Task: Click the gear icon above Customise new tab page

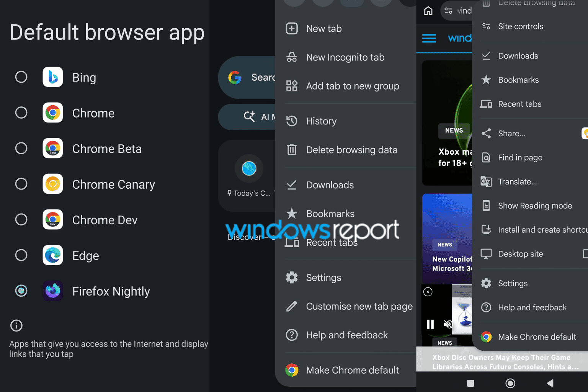Action: 292,278
